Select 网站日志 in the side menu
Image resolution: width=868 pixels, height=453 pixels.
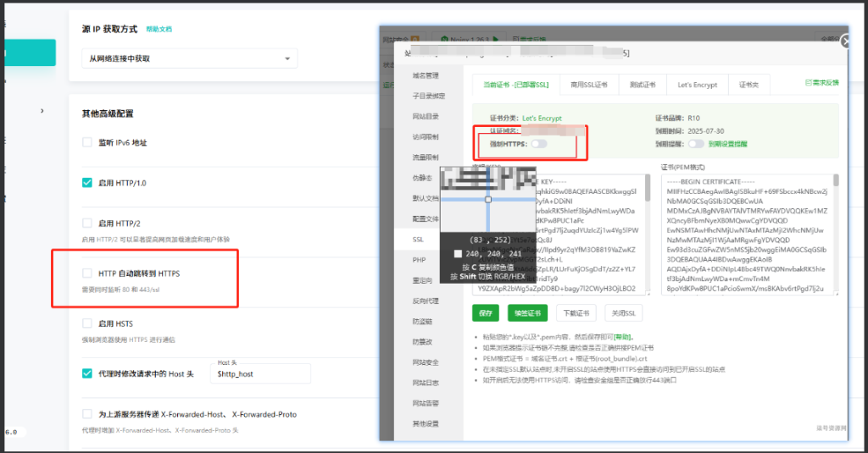coord(426,383)
